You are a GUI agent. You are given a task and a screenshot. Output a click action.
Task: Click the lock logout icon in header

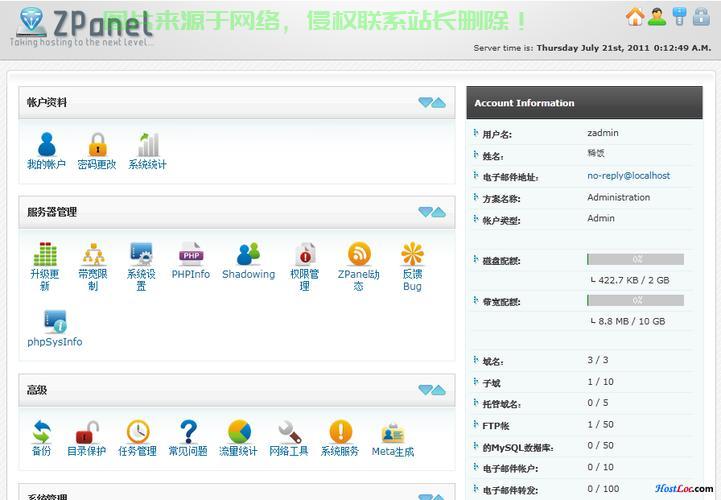click(x=701, y=17)
